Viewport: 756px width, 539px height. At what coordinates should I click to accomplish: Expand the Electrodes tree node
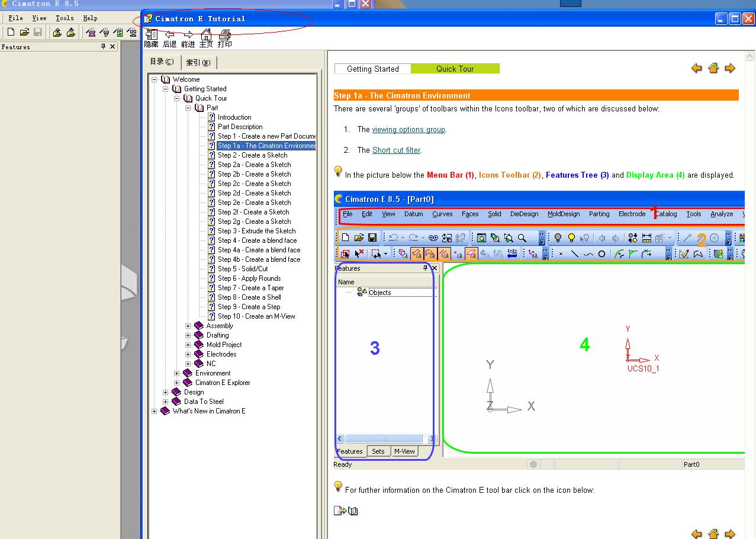pos(188,354)
